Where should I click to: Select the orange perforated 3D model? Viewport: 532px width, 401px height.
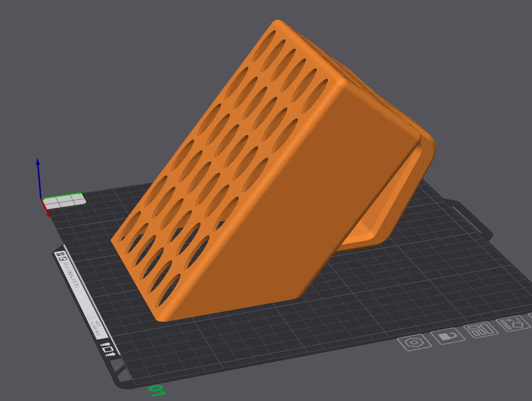tap(273, 172)
